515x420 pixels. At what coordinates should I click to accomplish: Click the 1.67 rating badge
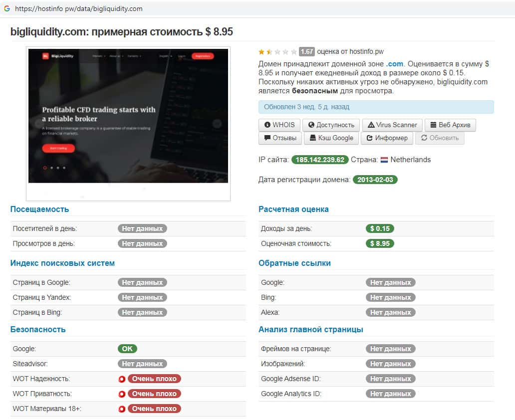pyautogui.click(x=307, y=51)
